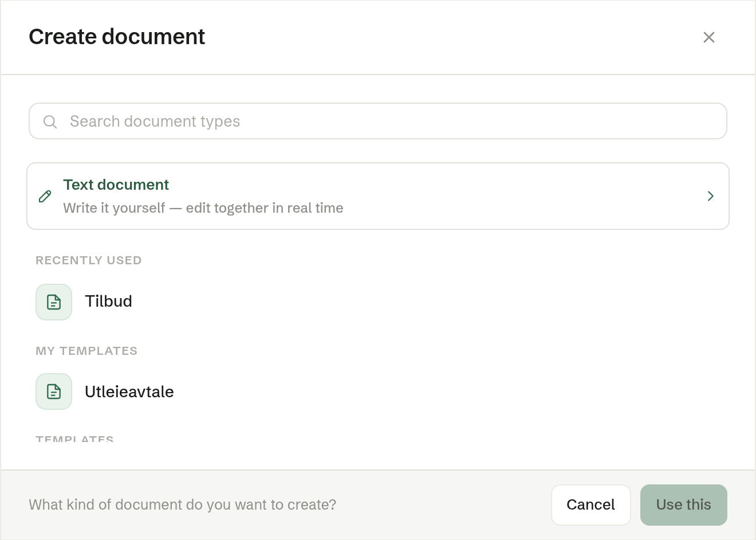Click the chevron arrow on Text document
This screenshot has width=756, height=540.
coord(711,196)
